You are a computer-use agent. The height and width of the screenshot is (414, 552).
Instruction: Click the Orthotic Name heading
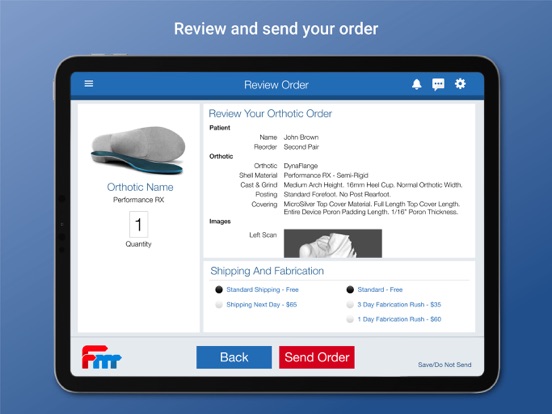click(x=140, y=187)
